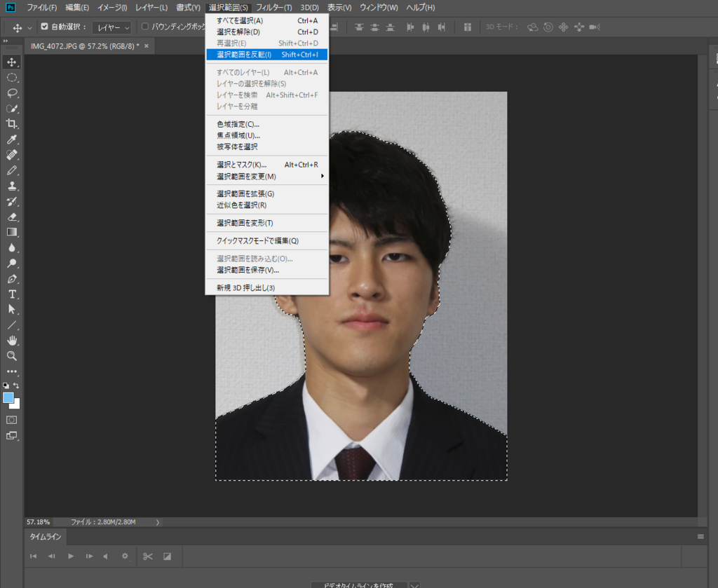Select the Lasso tool
This screenshot has height=588, width=718.
coord(12,93)
